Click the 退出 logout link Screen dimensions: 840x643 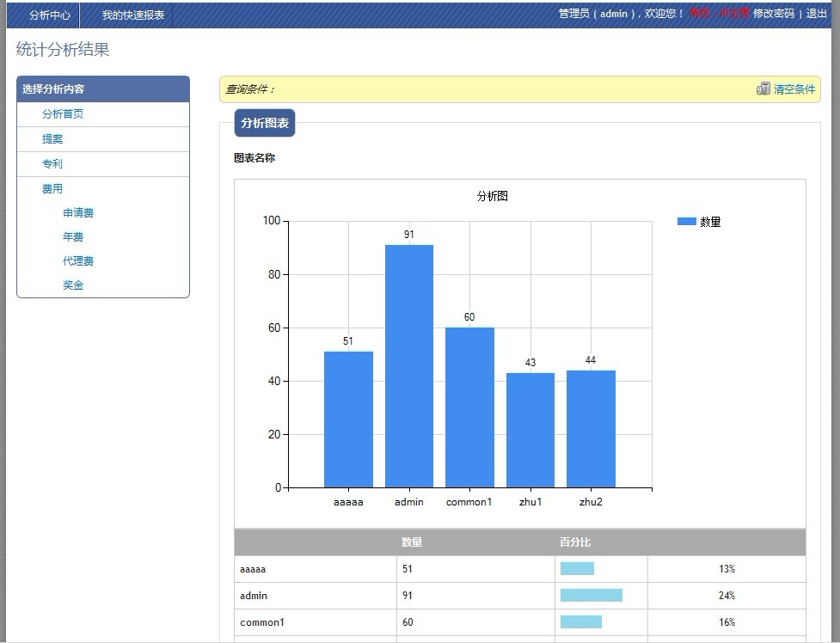[x=817, y=14]
